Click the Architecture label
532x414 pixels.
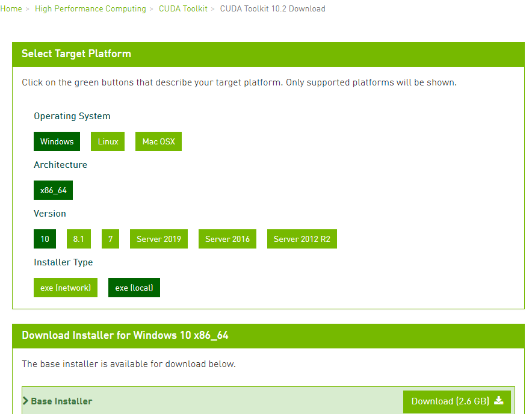60,165
